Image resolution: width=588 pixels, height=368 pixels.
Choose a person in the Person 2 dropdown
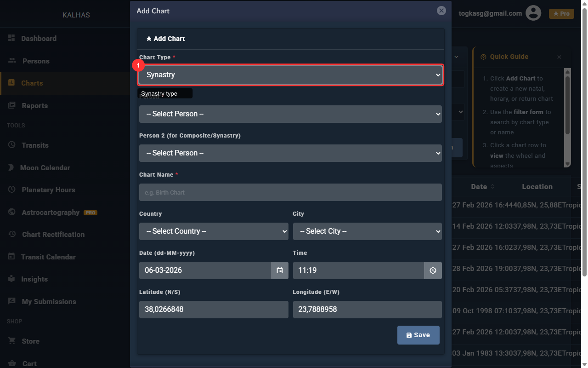(290, 153)
